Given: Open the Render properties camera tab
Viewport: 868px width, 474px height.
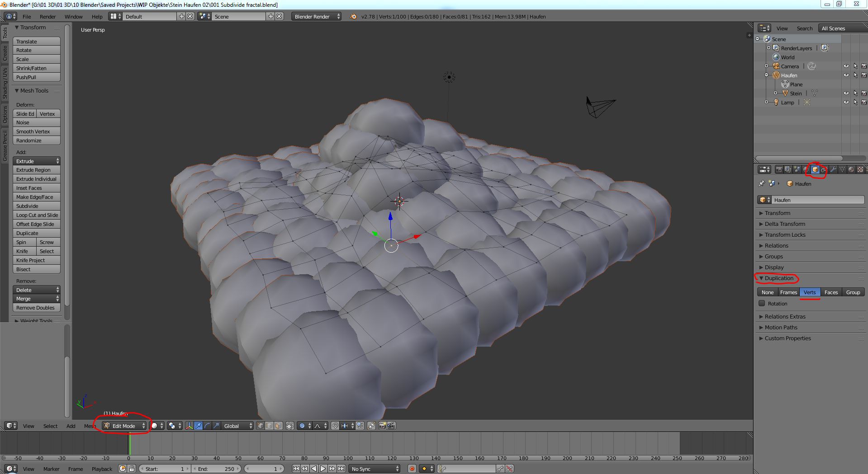Looking at the screenshot, I should 779,169.
